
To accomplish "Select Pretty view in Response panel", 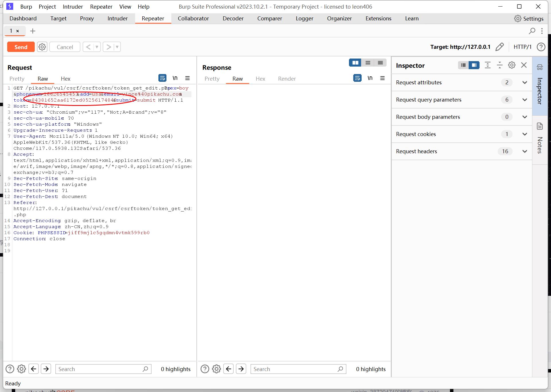I will (x=212, y=79).
